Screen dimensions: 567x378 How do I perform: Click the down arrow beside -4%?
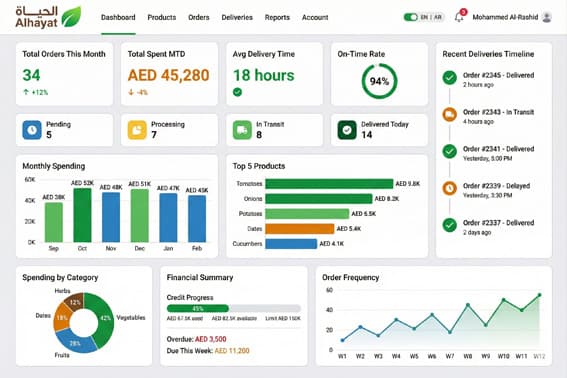131,92
